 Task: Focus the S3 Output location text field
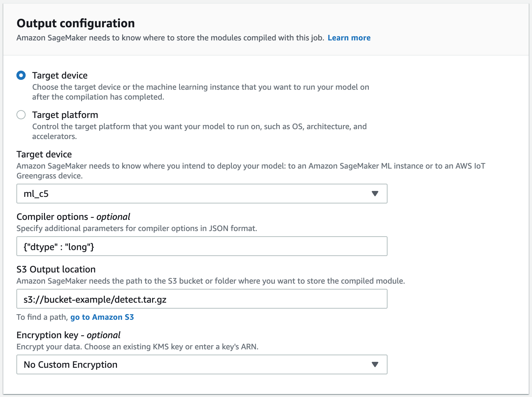pos(202,299)
